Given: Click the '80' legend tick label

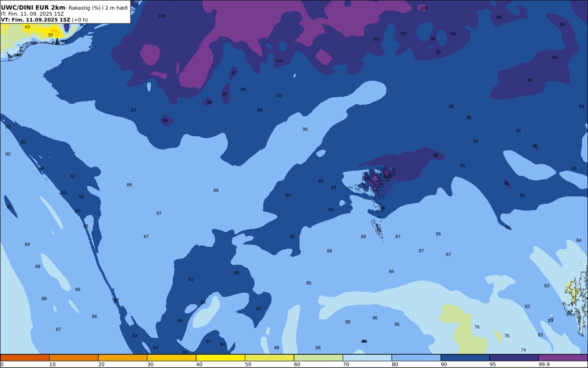Looking at the screenshot, I should pyautogui.click(x=395, y=364).
